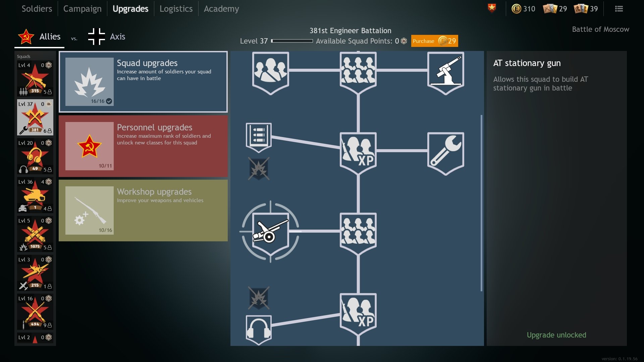Click the Level 37 experience progress bar
The image size is (644, 362).
coord(292,41)
